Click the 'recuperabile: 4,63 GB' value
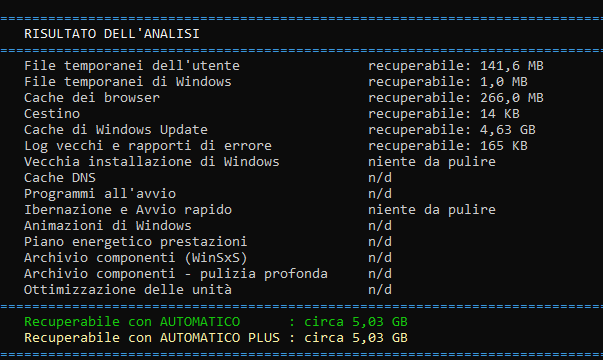 452,130
